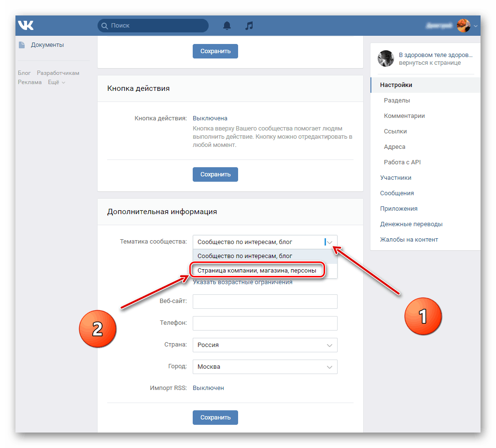This screenshot has width=496, height=448.
Task: Open Жалобы на контент menu item
Action: click(409, 240)
